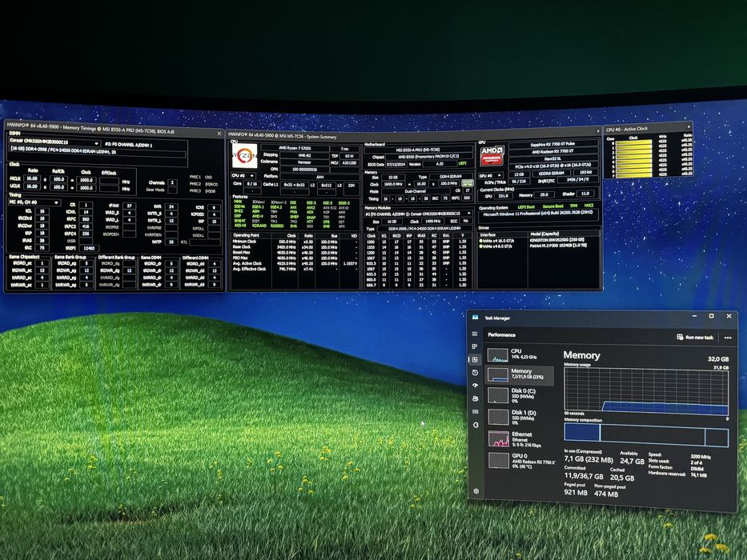The height and width of the screenshot is (560, 747).
Task: Click the Sapphire RX 7700 XT Pulse field
Action: (x=552, y=144)
